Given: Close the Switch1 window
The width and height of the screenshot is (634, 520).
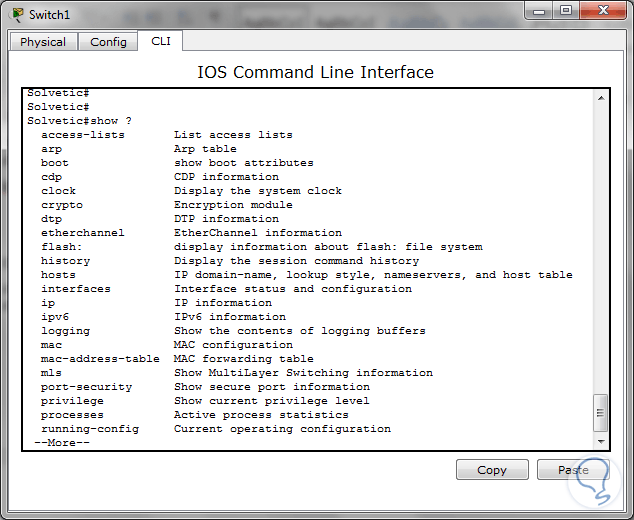Looking at the screenshot, I should (603, 11).
